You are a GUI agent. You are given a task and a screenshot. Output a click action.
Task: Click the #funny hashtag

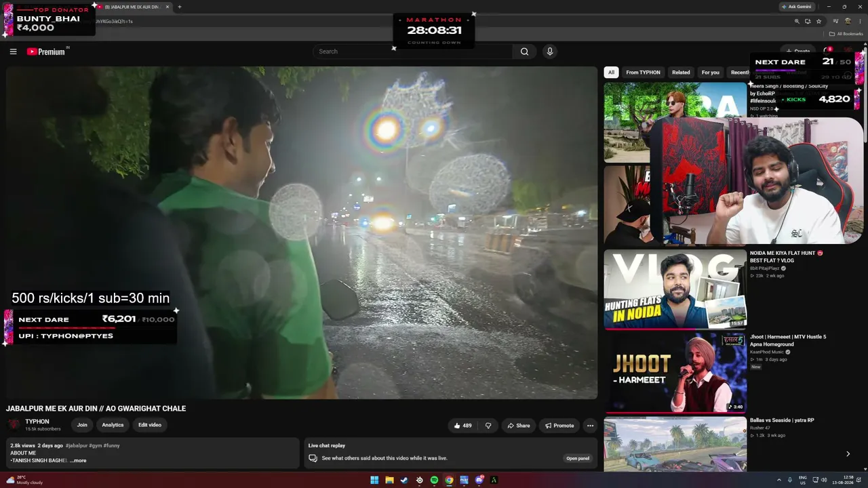coord(112,445)
